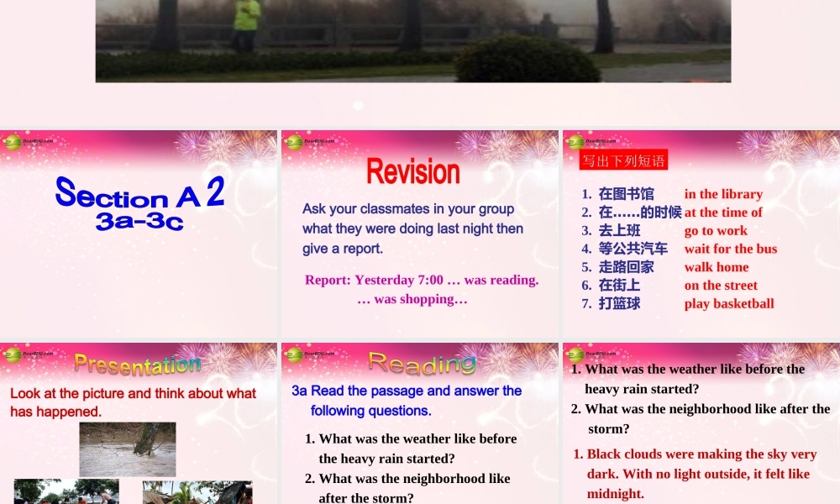Image resolution: width=840 pixels, height=504 pixels.
Task: Select the foggy park banner image at top
Action: coord(412,40)
